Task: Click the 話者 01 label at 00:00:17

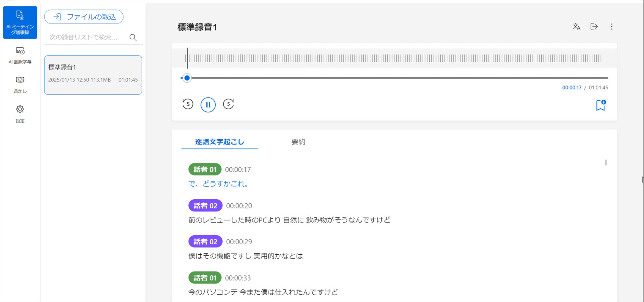Action: coord(205,169)
